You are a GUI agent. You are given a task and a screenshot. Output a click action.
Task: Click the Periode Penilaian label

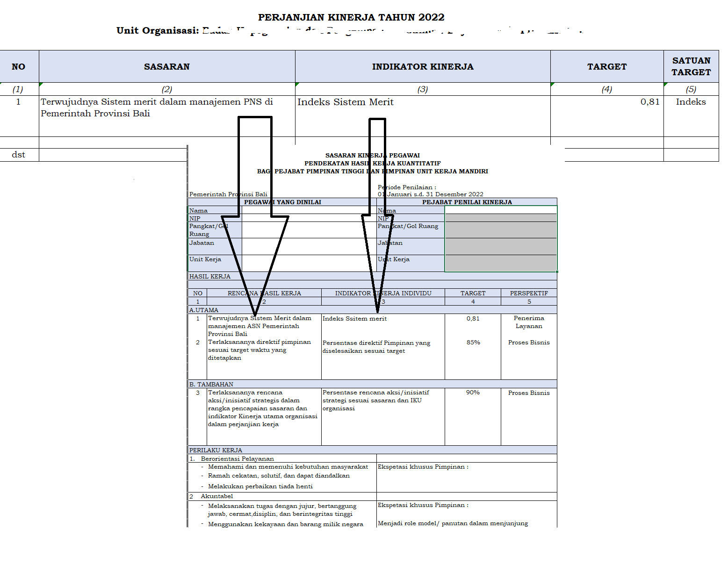tap(407, 187)
